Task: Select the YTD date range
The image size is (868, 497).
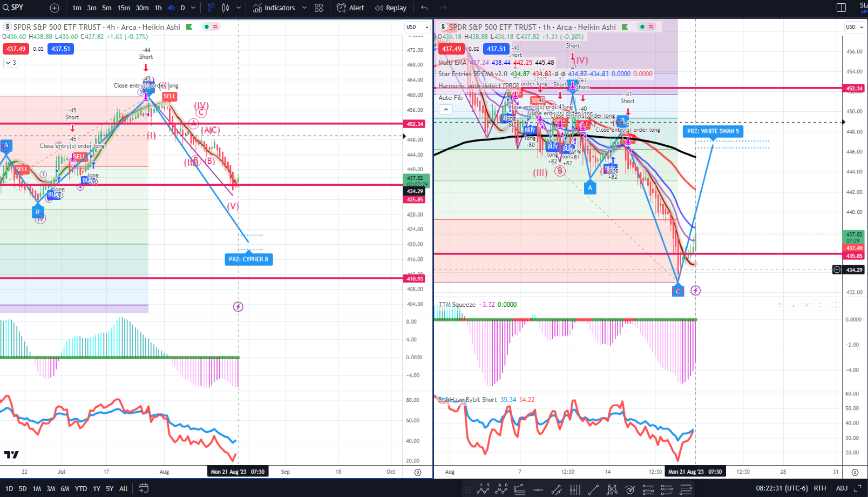Action: coord(81,489)
